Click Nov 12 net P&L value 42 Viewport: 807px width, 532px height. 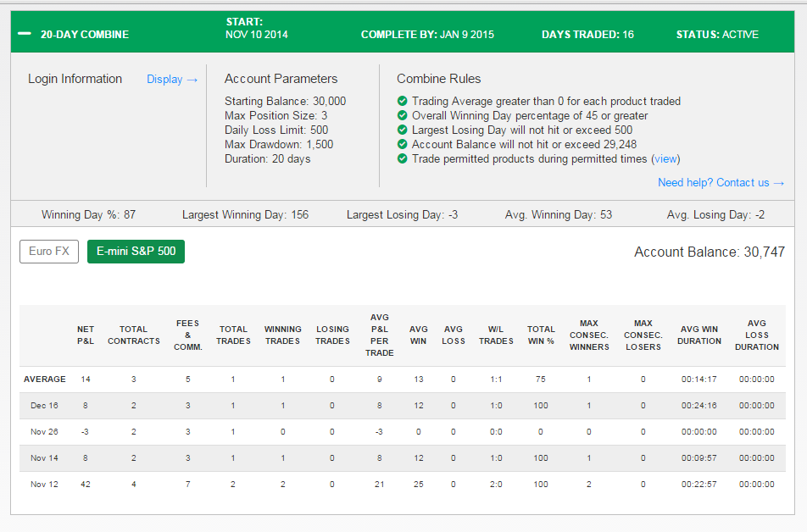[x=86, y=485]
